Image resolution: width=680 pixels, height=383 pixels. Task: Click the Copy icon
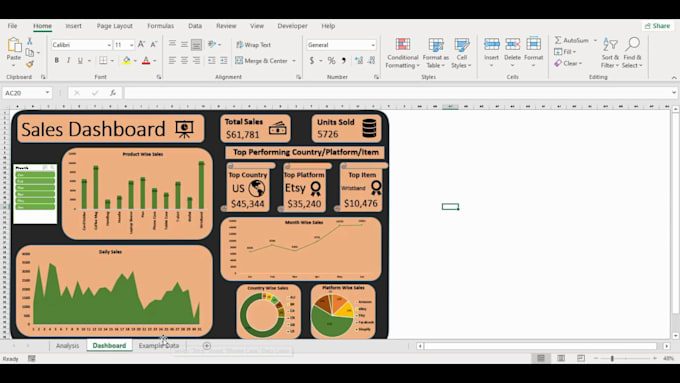pos(29,52)
